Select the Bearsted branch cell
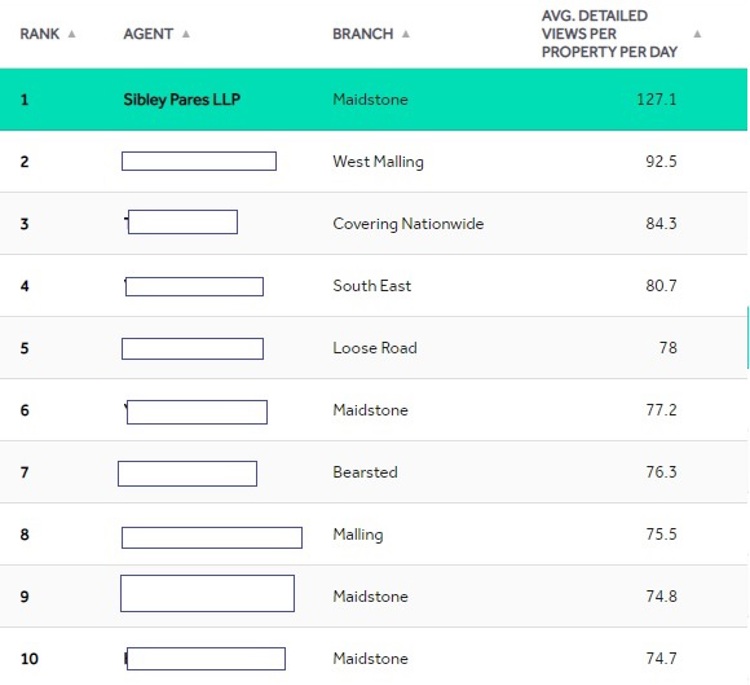The width and height of the screenshot is (750, 685). coord(365,472)
